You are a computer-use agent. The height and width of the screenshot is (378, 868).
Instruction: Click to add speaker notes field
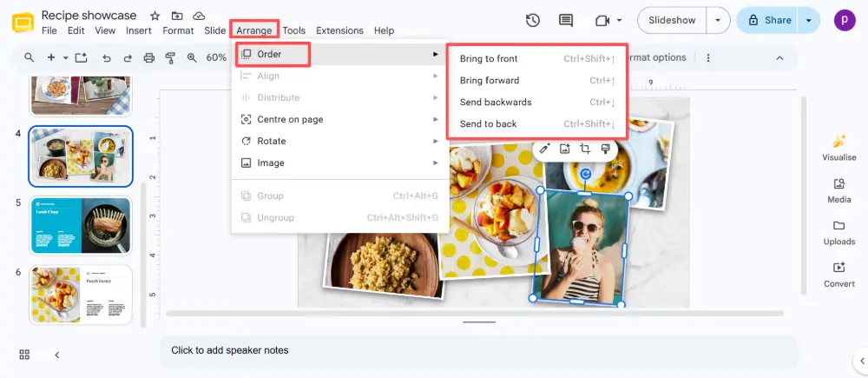click(x=479, y=351)
